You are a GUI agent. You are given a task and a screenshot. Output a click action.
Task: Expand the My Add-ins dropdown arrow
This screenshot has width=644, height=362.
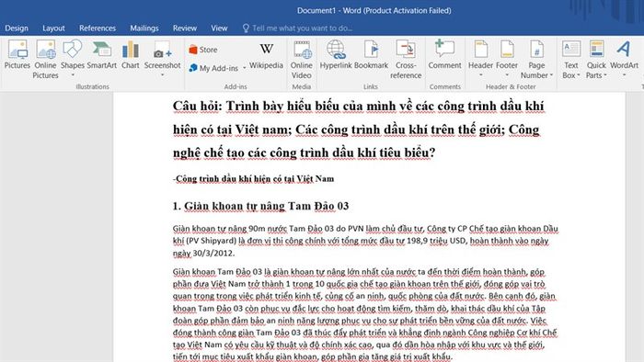pyautogui.click(x=245, y=68)
